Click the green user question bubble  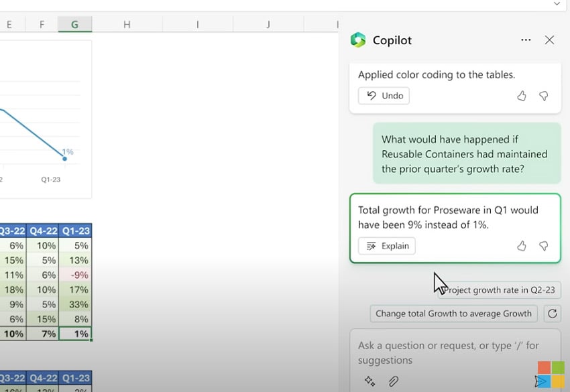pos(466,154)
